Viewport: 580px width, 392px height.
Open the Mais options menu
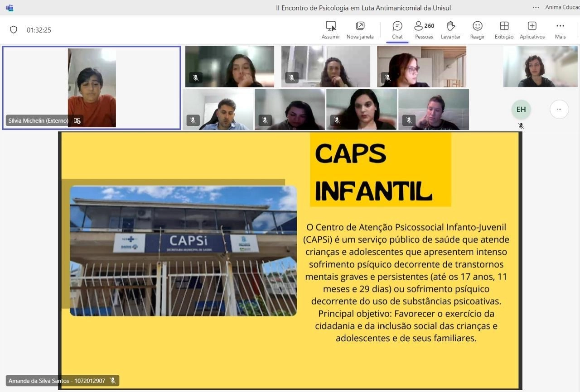click(x=561, y=30)
